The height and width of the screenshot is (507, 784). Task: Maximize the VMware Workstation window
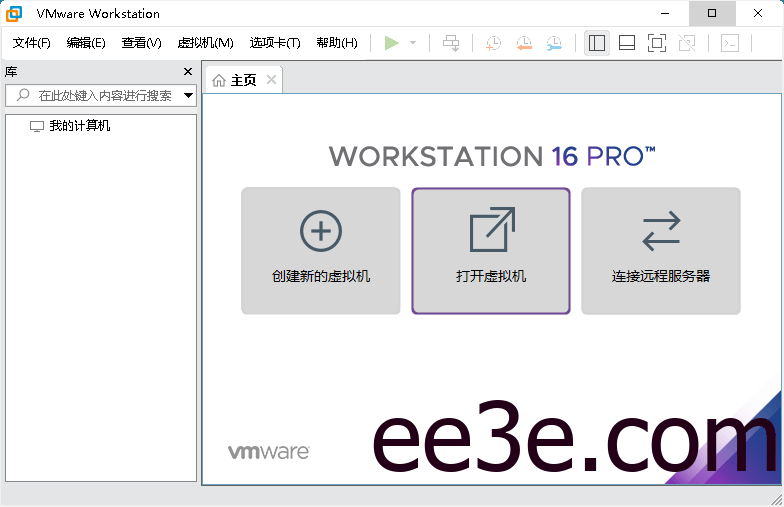click(712, 14)
